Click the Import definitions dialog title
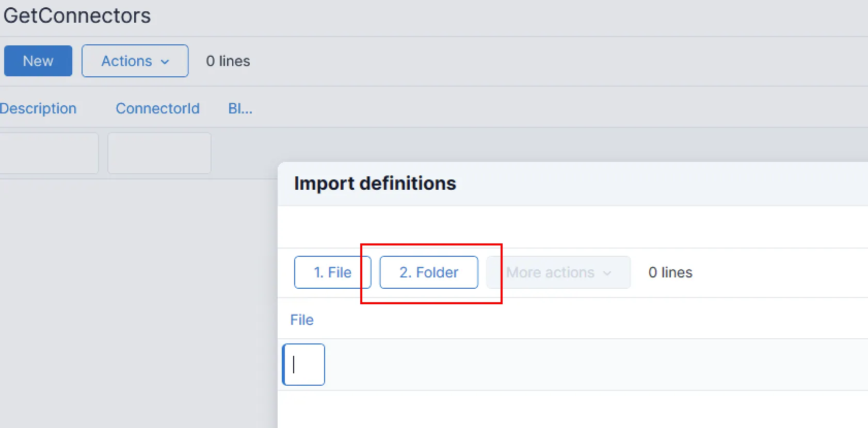868x428 pixels. [375, 184]
